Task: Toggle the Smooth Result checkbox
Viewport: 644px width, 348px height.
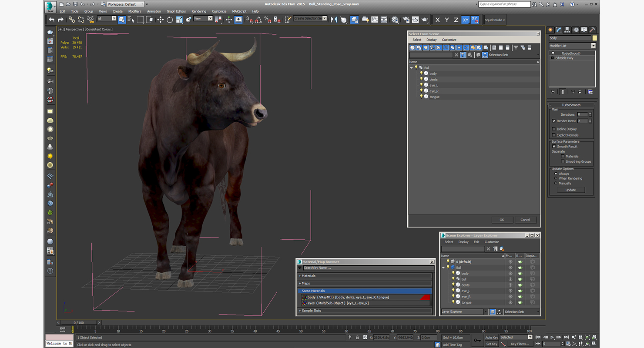Action: point(554,146)
